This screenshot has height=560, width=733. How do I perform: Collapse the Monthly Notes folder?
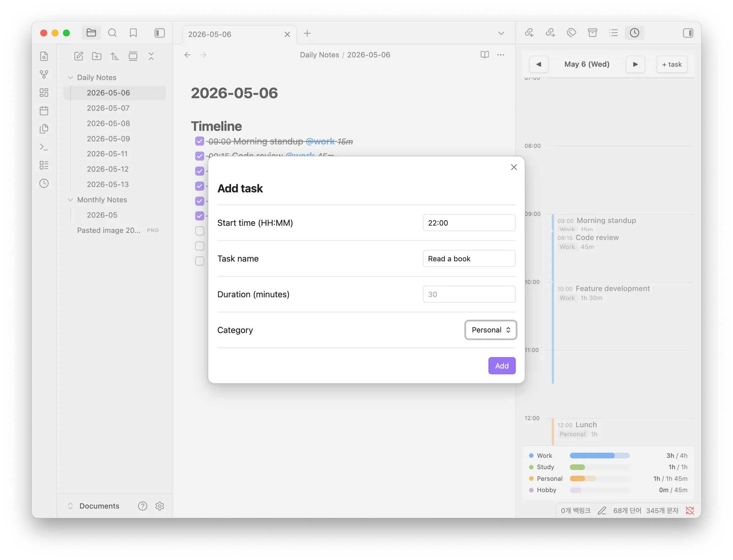(71, 200)
